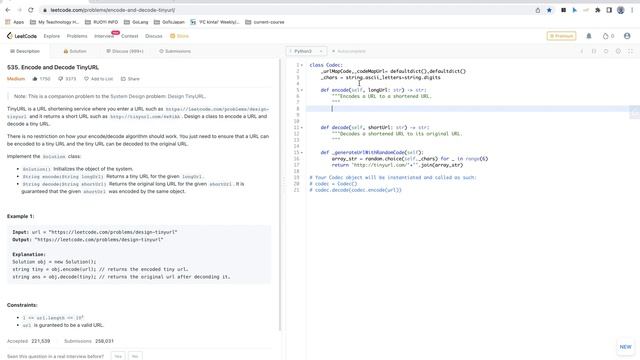Click the editor info icon beside the braces icon
The height and width of the screenshot is (360, 640).
coord(582,51)
